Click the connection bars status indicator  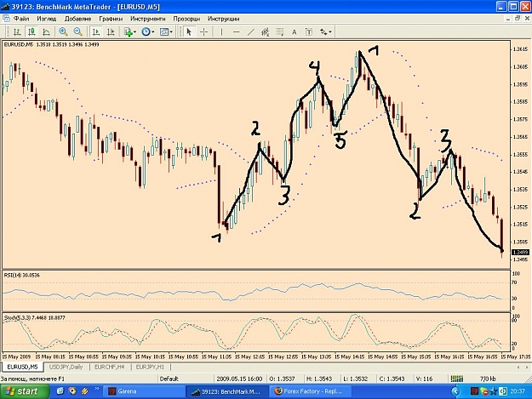[x=457, y=379]
